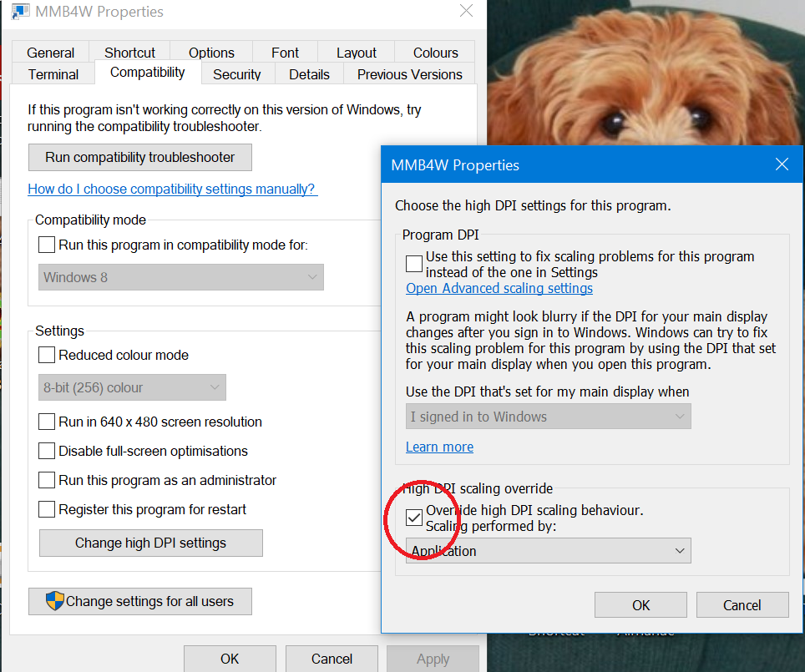Image resolution: width=805 pixels, height=672 pixels.
Task: Switch to the Security tab
Action: pos(236,74)
